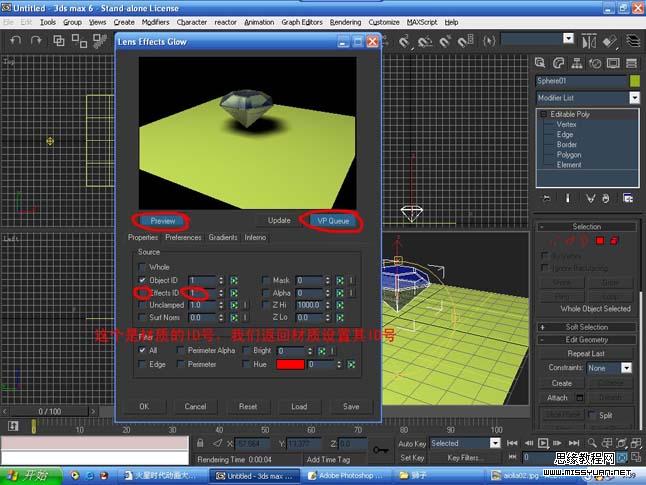Click the Redo arrow in main toolbar
The width and height of the screenshot is (646, 485).
(36, 40)
